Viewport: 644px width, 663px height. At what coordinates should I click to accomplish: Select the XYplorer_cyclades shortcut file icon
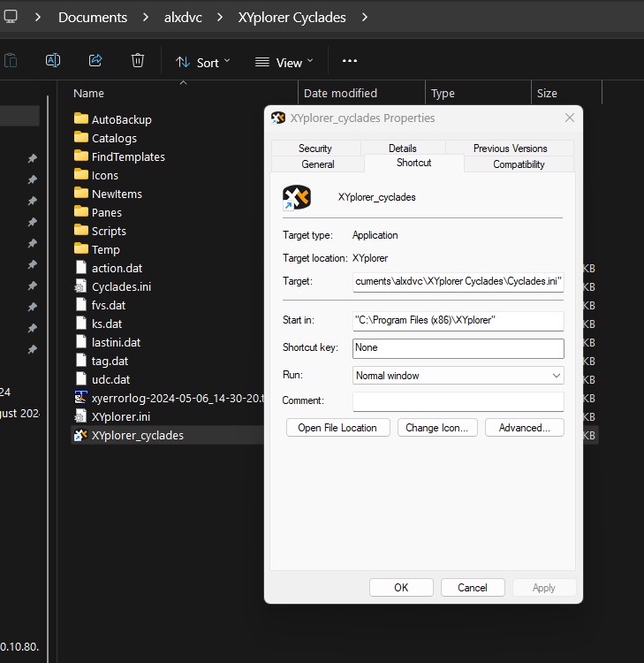point(81,435)
